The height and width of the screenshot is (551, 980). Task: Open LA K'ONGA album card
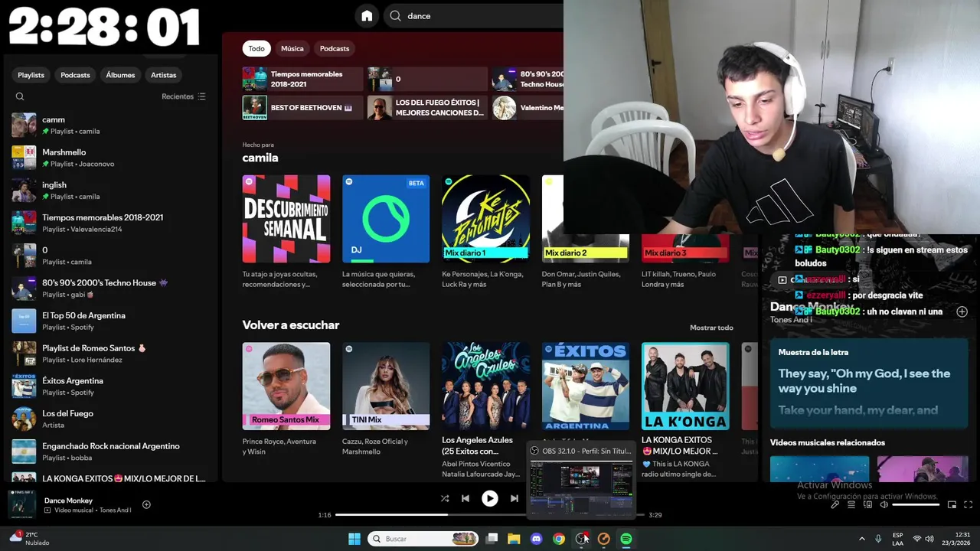(685, 386)
